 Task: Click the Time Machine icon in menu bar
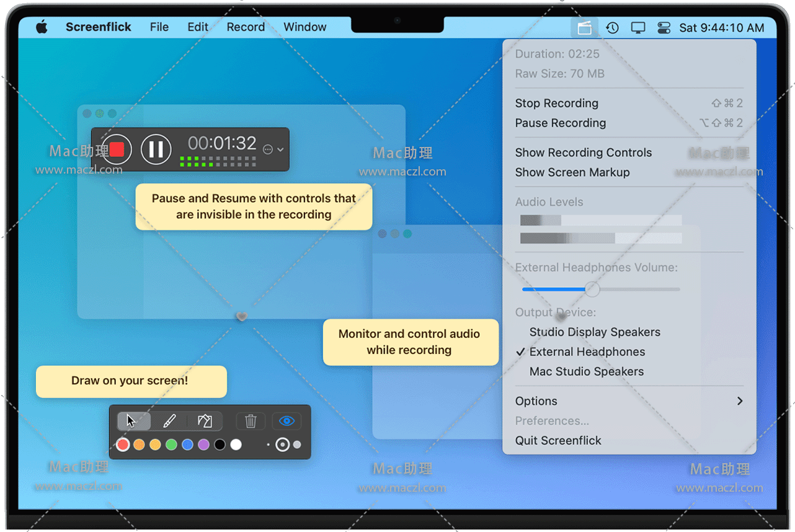(x=612, y=27)
